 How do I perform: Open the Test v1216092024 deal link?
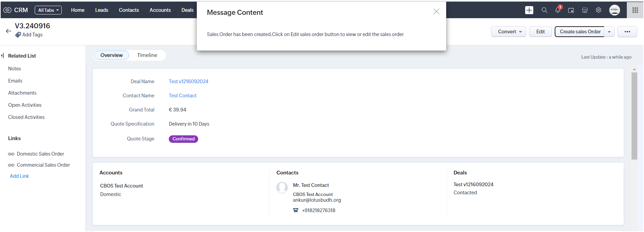pos(188,81)
